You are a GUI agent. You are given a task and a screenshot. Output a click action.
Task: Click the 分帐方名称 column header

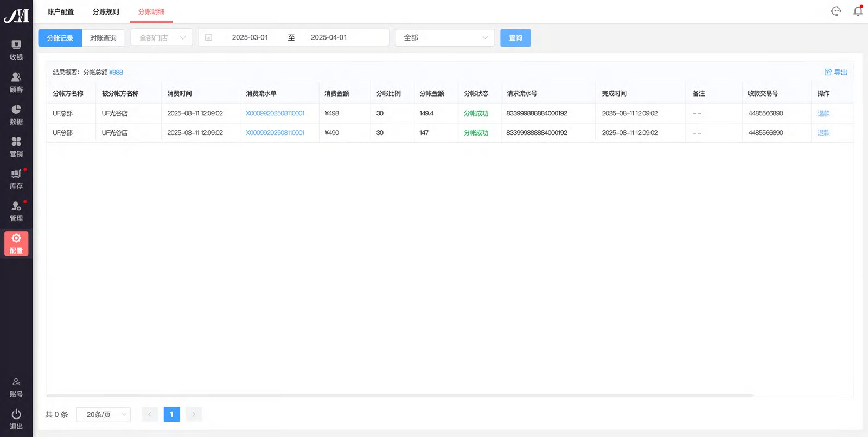click(68, 93)
